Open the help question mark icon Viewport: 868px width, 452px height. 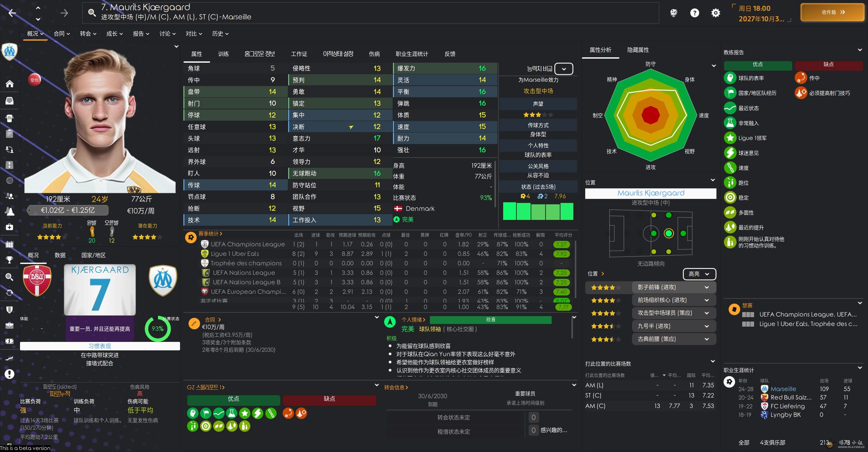694,13
